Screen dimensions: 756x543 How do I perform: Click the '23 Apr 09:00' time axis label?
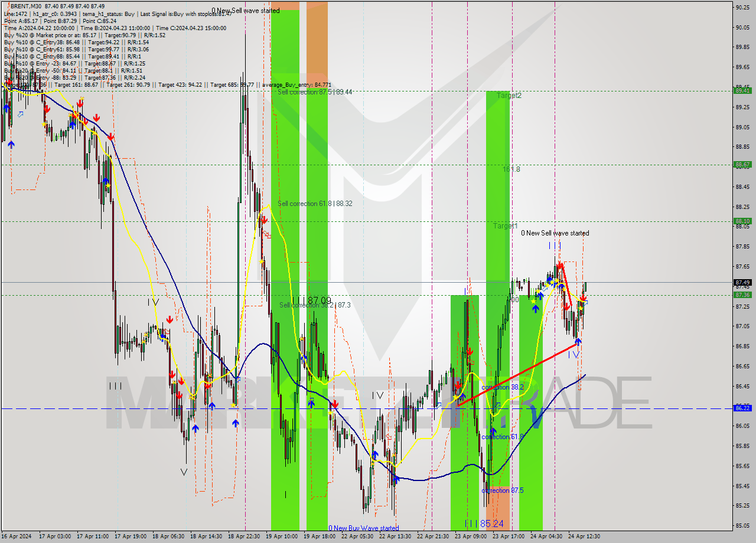[471, 537]
